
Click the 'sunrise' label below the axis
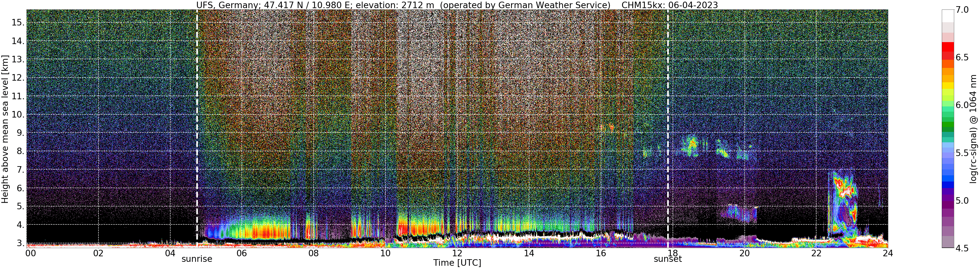click(x=197, y=259)
